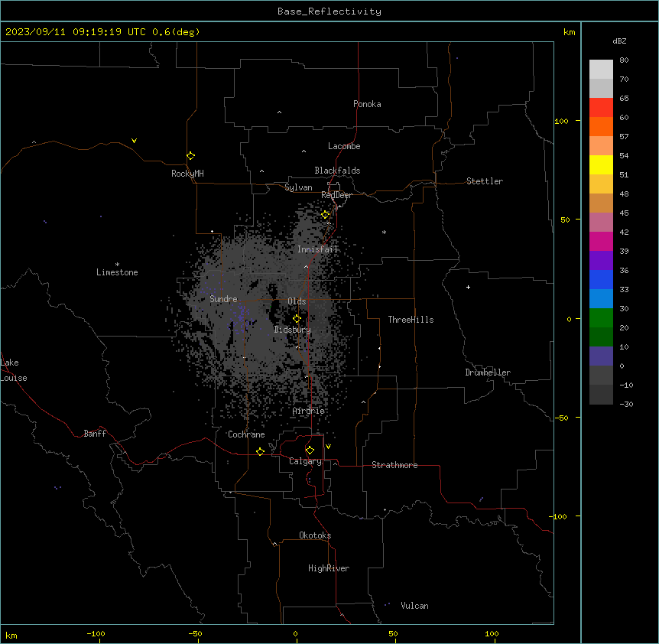Click the yellow marker near Cochrane

(x=260, y=451)
